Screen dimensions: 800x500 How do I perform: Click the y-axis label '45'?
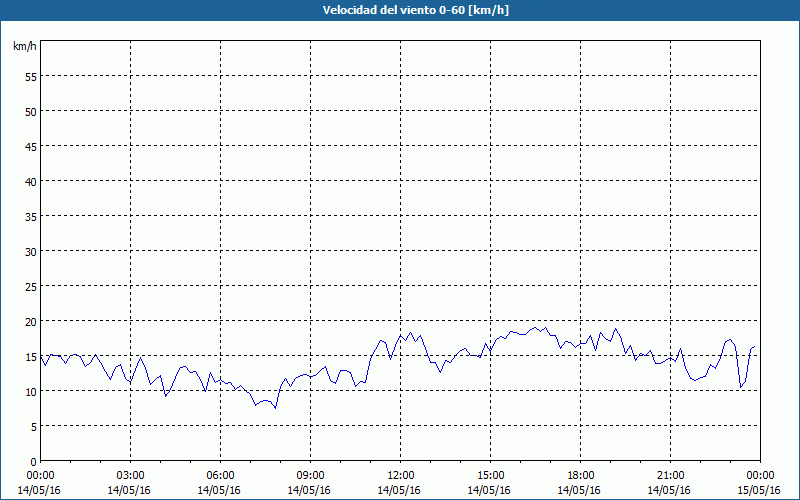coord(31,146)
